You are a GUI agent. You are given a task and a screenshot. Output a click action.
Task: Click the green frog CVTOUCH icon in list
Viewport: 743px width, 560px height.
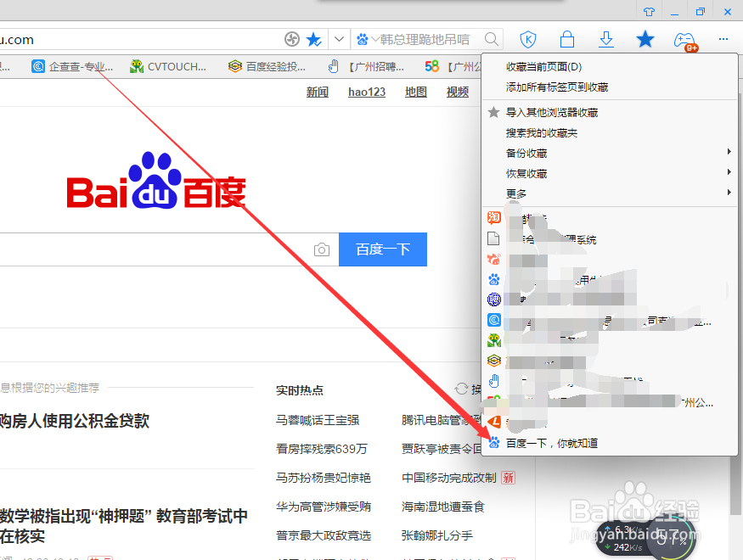tap(493, 340)
